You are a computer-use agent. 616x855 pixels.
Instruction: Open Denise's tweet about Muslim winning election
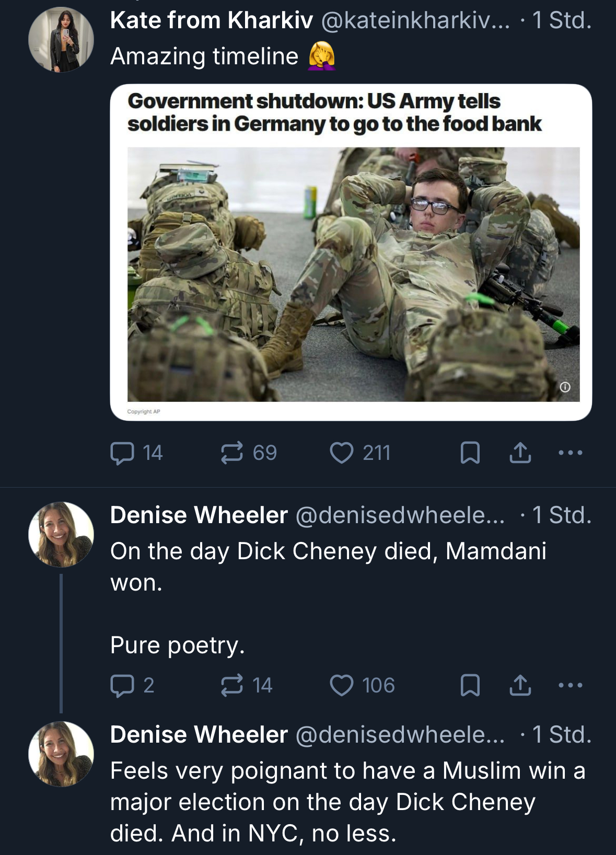point(347,802)
